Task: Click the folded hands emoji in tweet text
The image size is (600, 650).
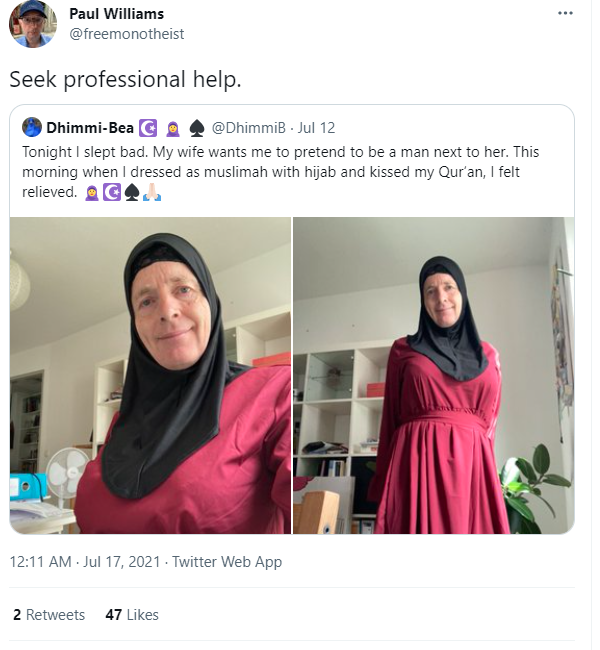Action: 152,192
